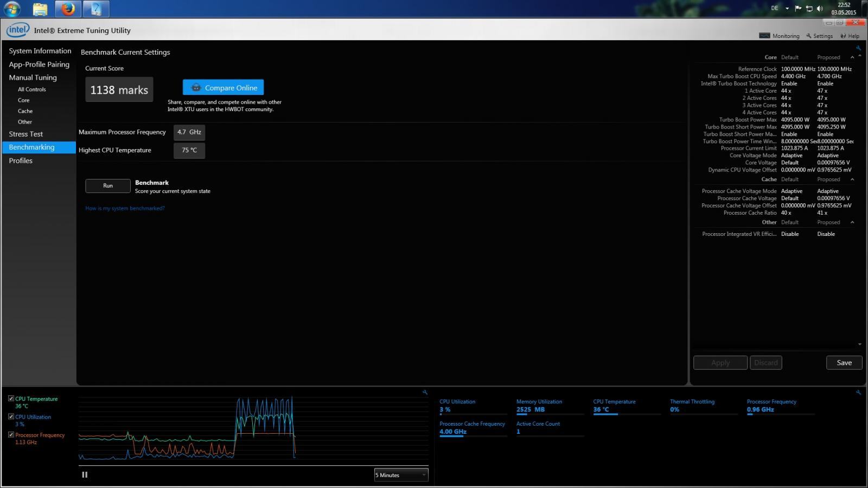Viewport: 868px width, 488px height.
Task: Open App-Profile Pairing section
Action: pos(39,64)
